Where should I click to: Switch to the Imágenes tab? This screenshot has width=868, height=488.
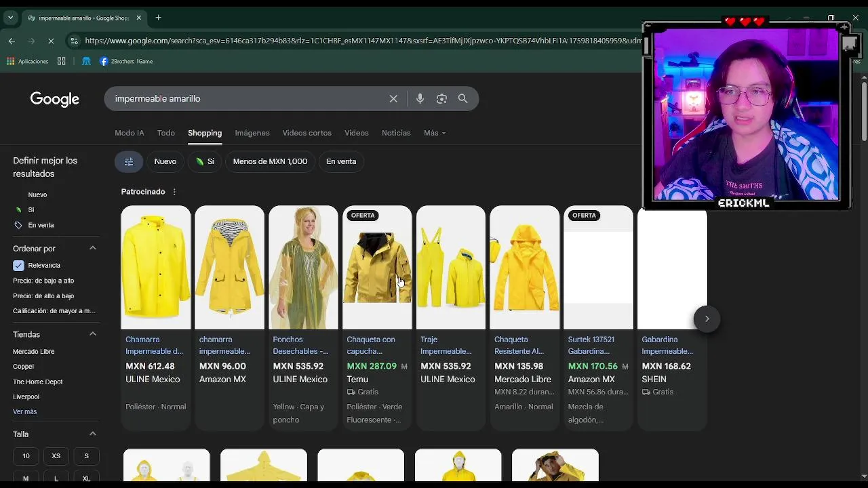252,133
